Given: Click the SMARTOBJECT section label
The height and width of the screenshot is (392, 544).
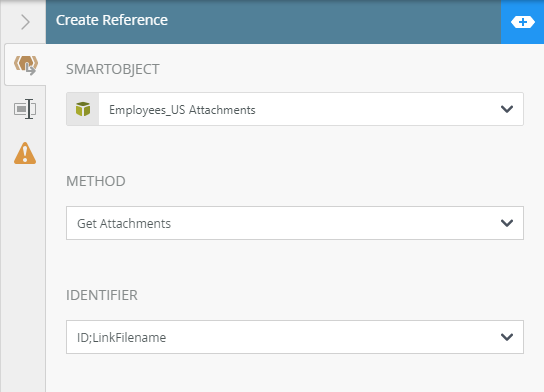Looking at the screenshot, I should click(113, 69).
